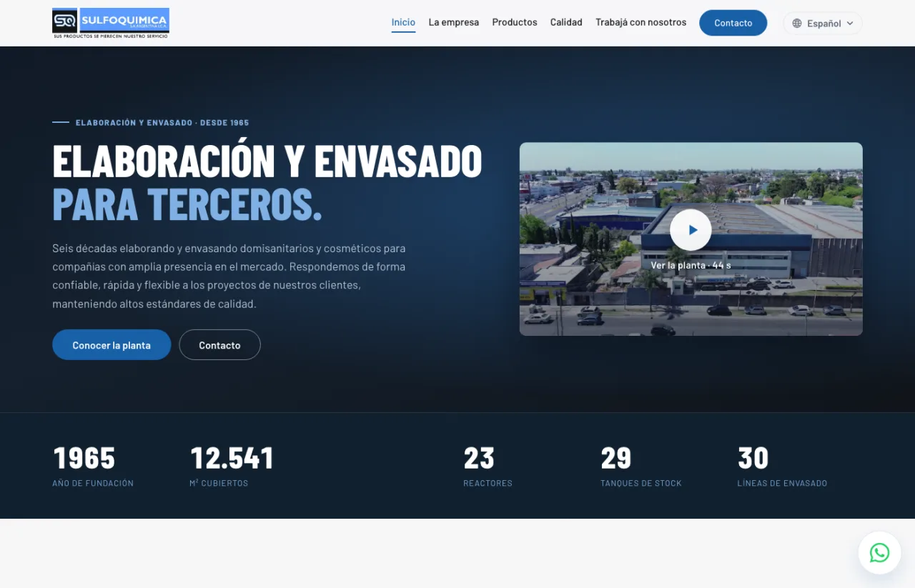This screenshot has width=915, height=588.
Task: Go to the Inicio menu item
Action: (403, 22)
